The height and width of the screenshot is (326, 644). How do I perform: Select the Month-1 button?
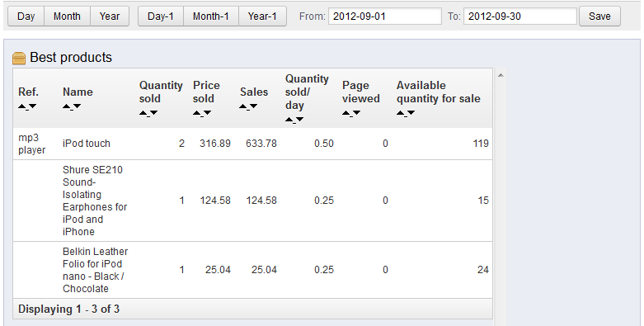211,17
